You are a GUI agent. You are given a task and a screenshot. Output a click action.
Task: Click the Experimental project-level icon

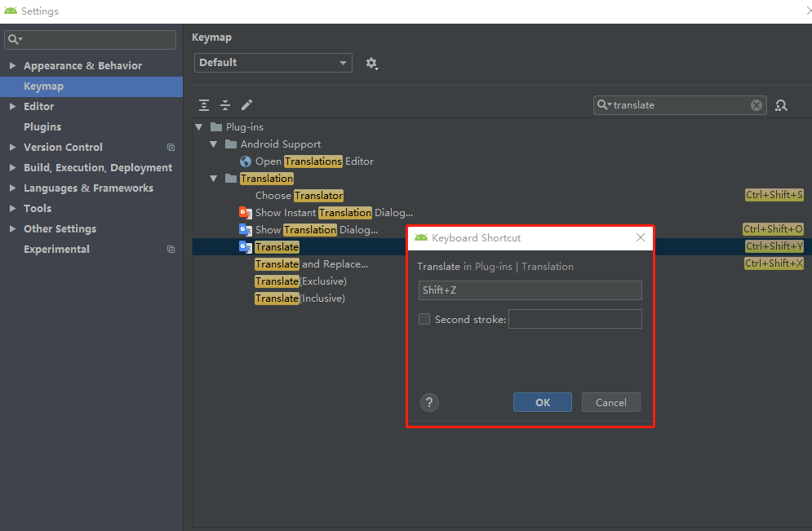coord(171,250)
